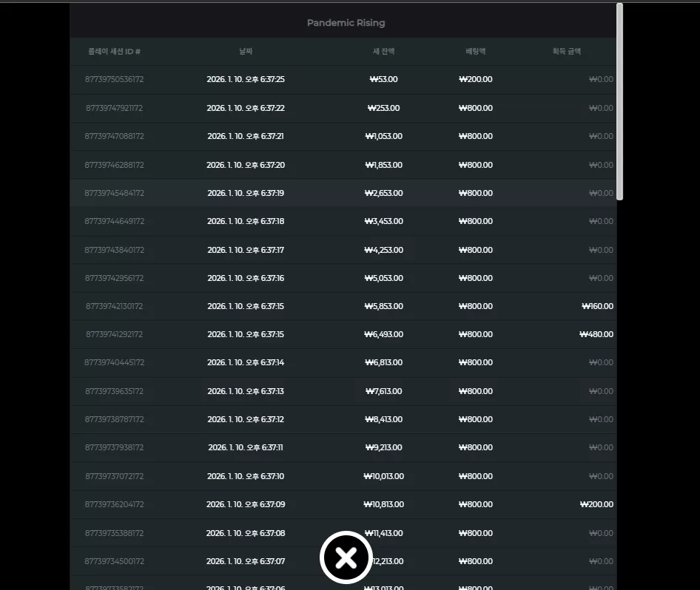Click the date 오후 6:37:17
The height and width of the screenshot is (590, 700).
[x=246, y=250]
